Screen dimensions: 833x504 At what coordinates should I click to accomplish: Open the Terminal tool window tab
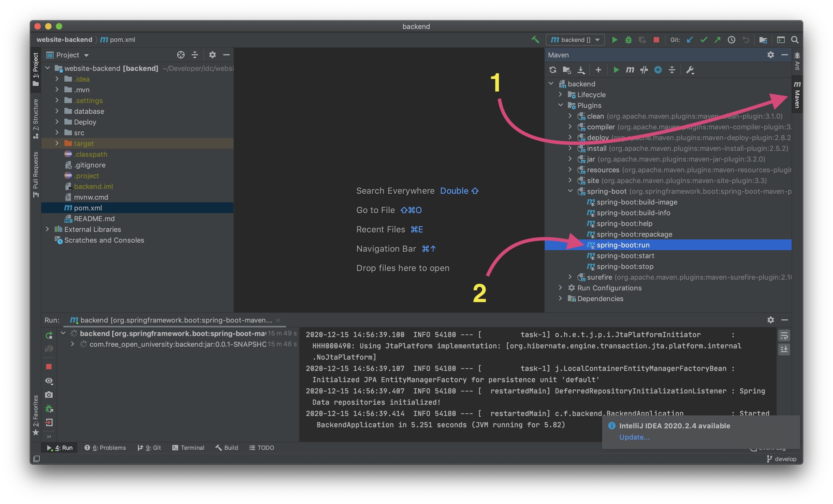coord(188,448)
